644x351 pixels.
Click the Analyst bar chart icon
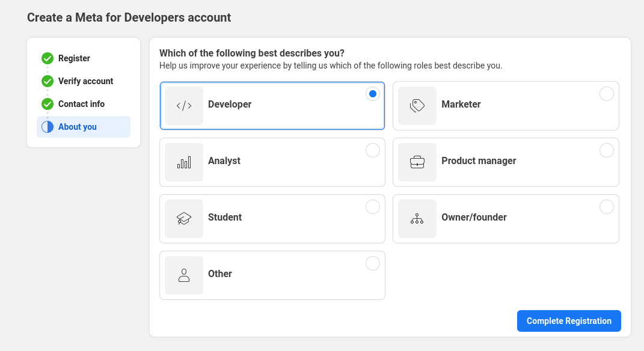[x=184, y=162]
